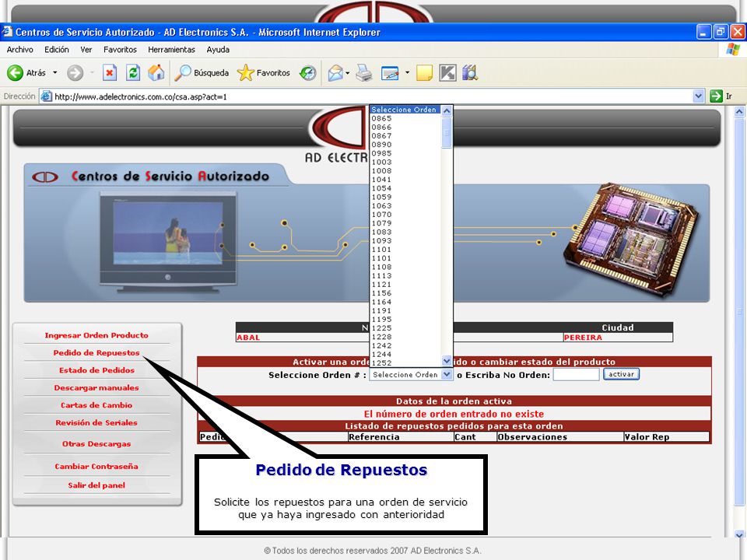Image resolution: width=747 pixels, height=560 pixels.
Task: Click the edit page toolbar icon
Action: (390, 73)
